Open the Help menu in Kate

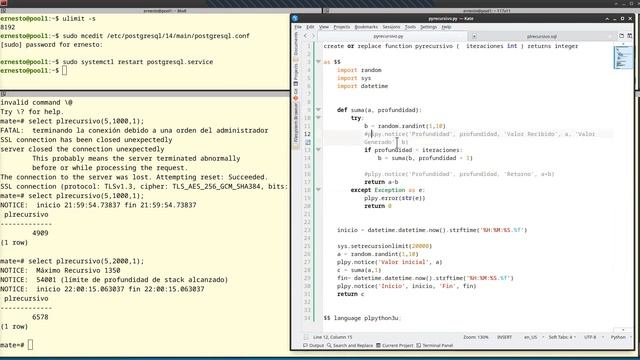pyautogui.click(x=447, y=27)
